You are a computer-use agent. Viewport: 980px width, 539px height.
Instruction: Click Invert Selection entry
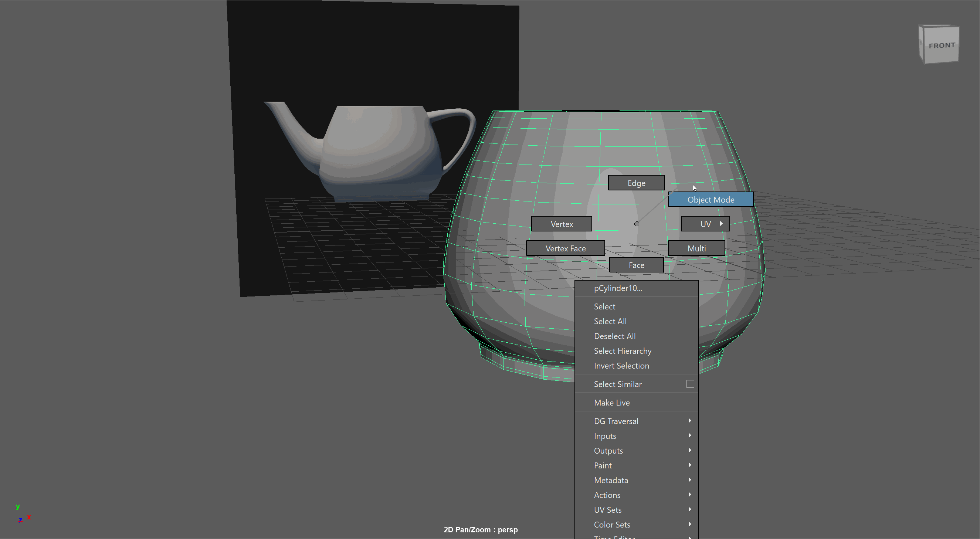pos(621,366)
